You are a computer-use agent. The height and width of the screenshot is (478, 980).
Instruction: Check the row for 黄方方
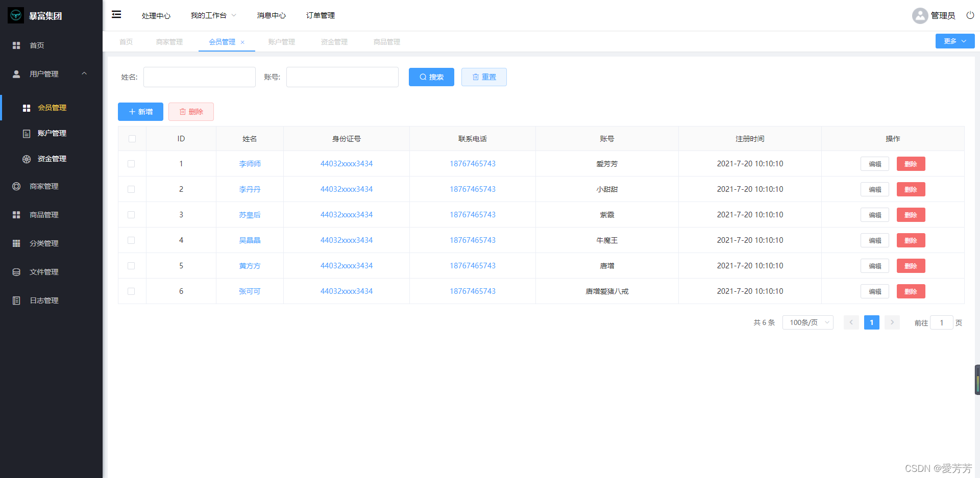pos(131,266)
